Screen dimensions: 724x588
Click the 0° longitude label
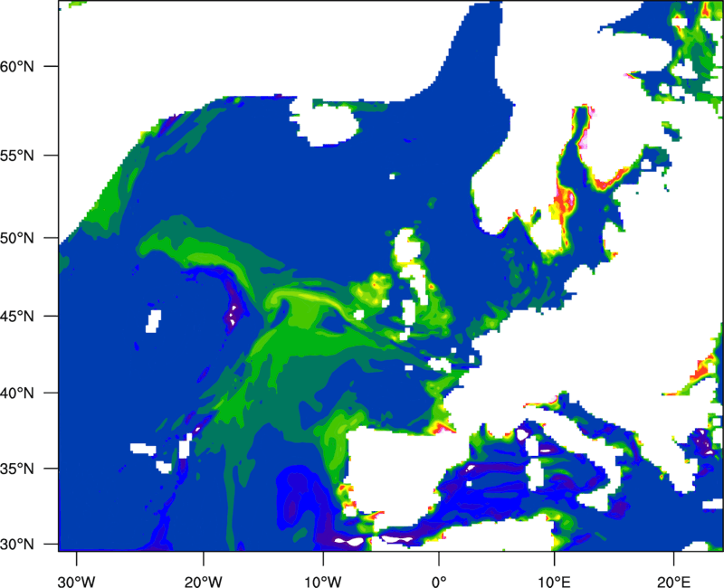tap(439, 582)
